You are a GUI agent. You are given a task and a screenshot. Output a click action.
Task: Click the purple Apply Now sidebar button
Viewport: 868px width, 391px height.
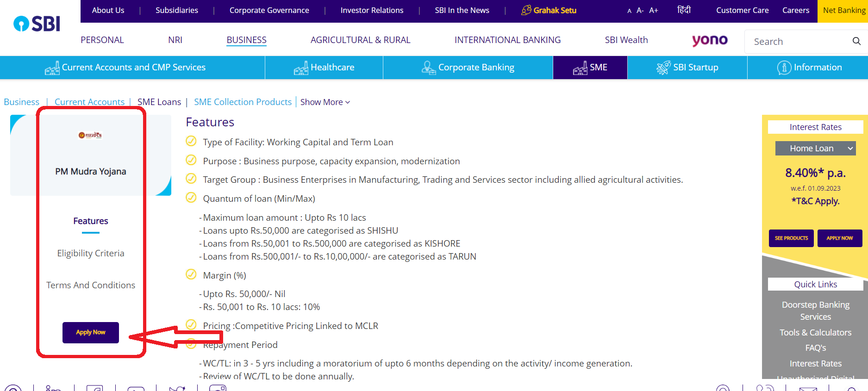[x=91, y=333]
